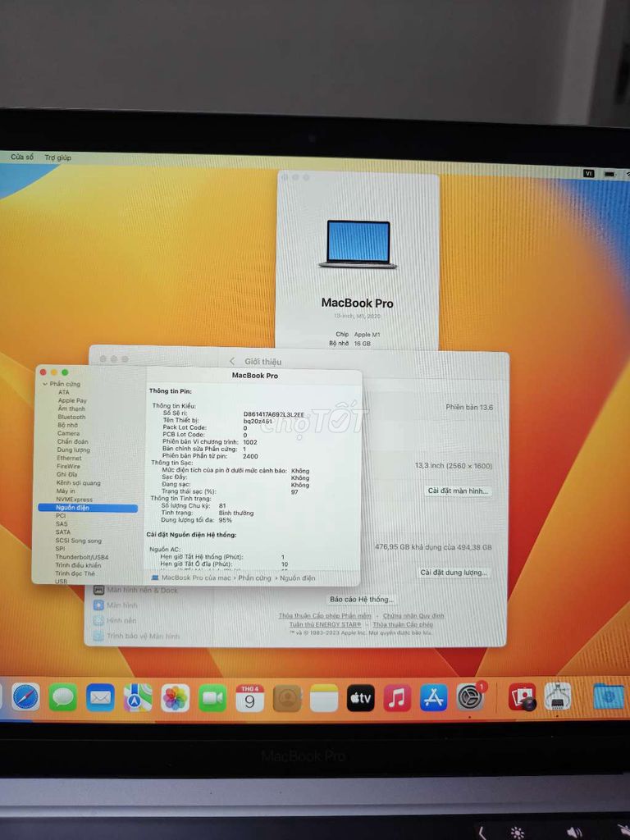The image size is (630, 840).
Task: Select Dung lượng in the sidebar
Action: coord(73,450)
